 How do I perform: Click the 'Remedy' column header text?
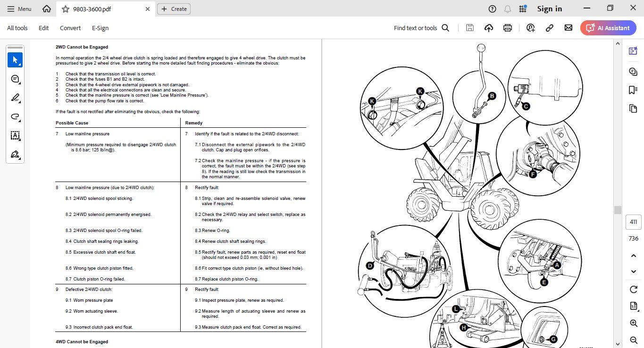point(193,123)
